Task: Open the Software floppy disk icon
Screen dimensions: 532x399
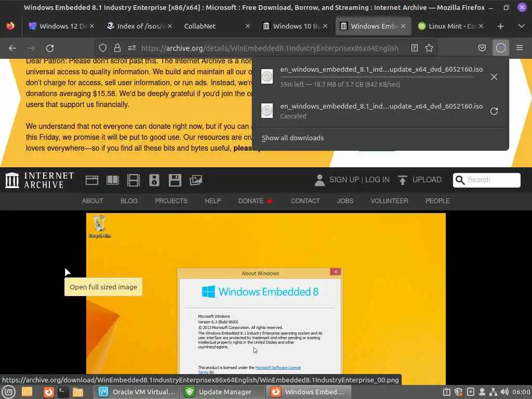Action: coord(175,180)
